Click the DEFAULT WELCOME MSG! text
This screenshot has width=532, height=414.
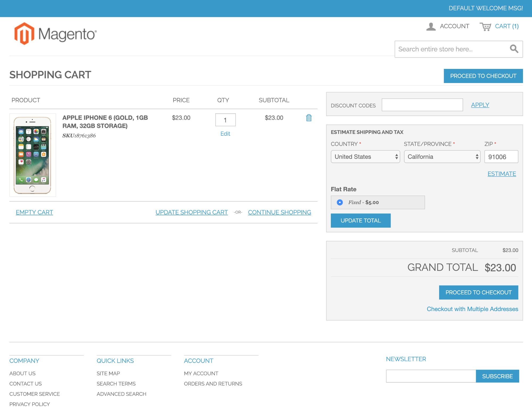tap(486, 8)
